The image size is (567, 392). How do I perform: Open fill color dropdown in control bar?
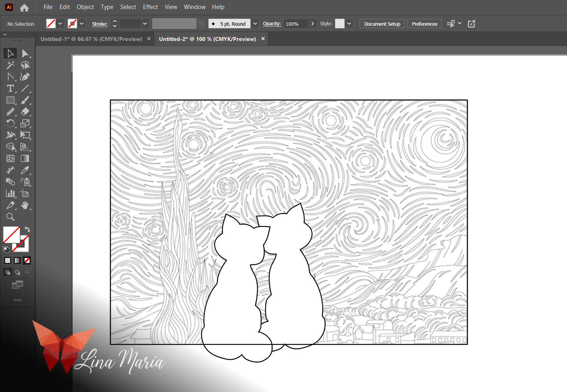tap(60, 24)
